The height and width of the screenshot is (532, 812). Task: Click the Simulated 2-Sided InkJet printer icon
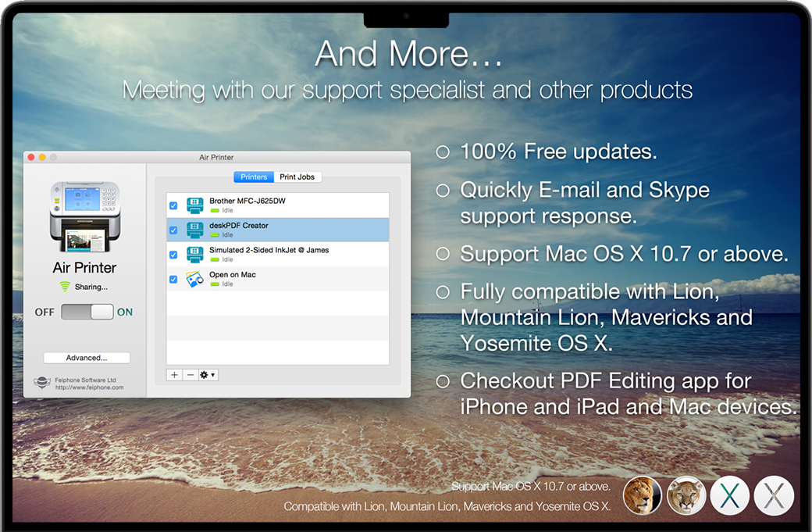[x=194, y=255]
